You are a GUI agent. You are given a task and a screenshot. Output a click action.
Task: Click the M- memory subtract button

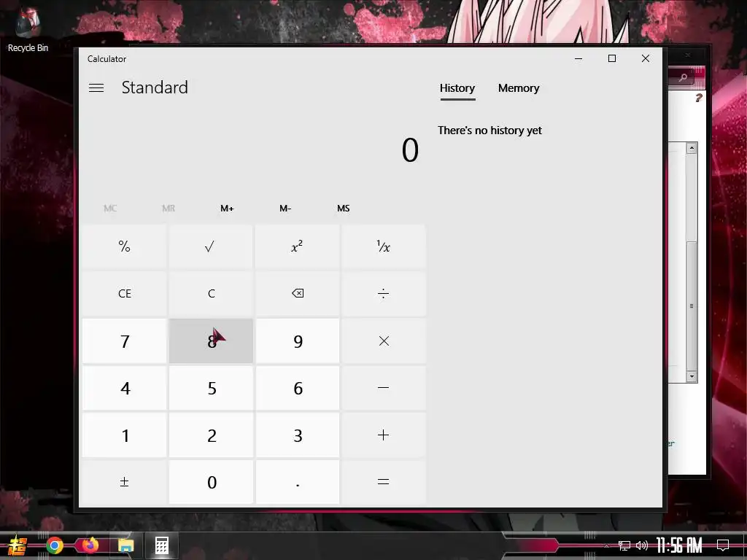(285, 209)
